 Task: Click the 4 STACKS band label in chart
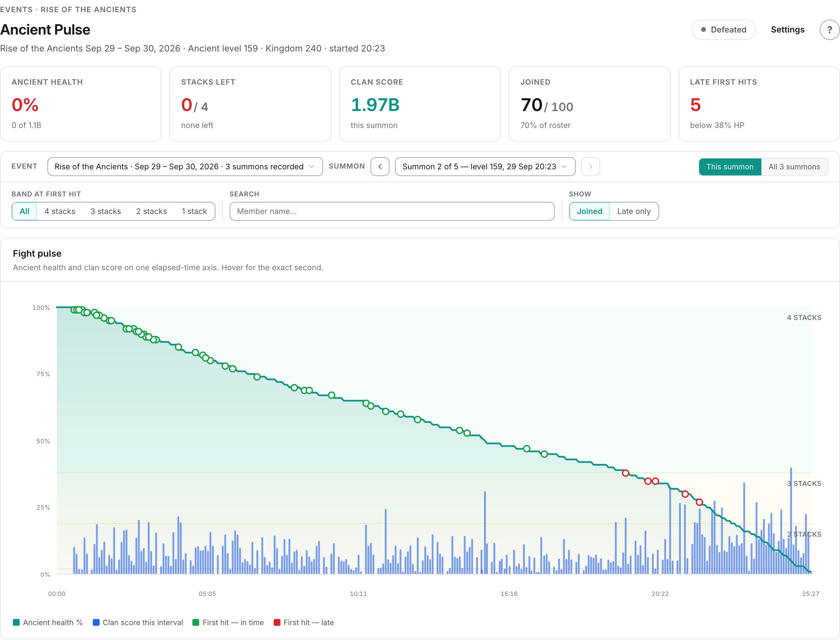804,317
